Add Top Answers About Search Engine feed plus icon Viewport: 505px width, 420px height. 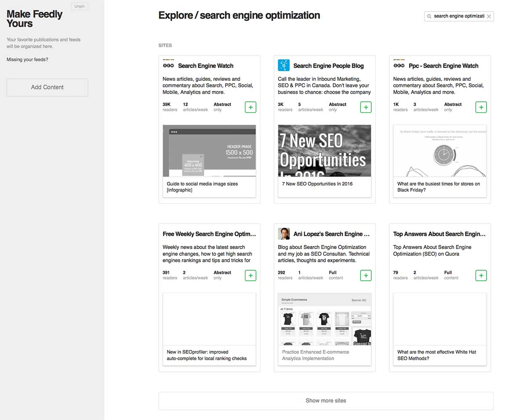(x=481, y=276)
